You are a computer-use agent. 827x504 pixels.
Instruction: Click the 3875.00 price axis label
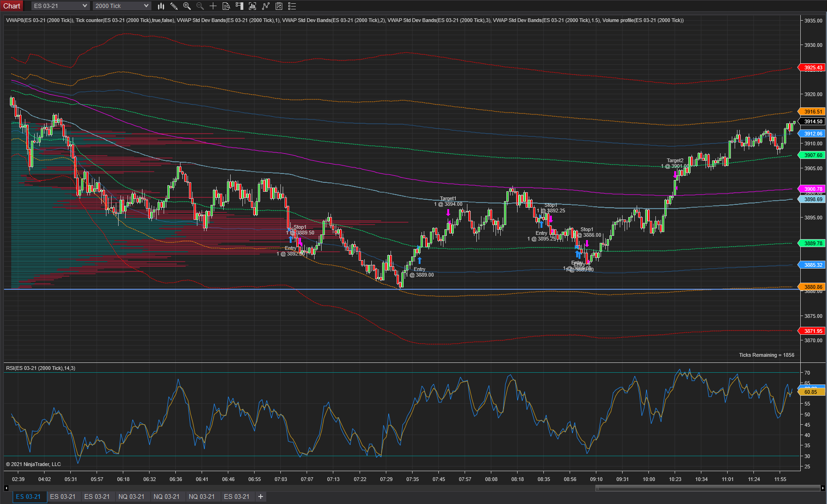pyautogui.click(x=813, y=316)
